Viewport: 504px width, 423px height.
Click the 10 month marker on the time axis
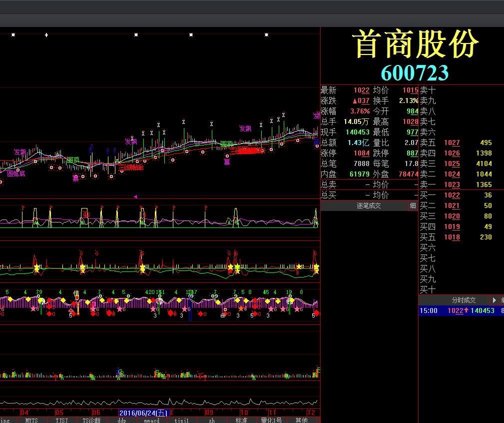(244, 412)
